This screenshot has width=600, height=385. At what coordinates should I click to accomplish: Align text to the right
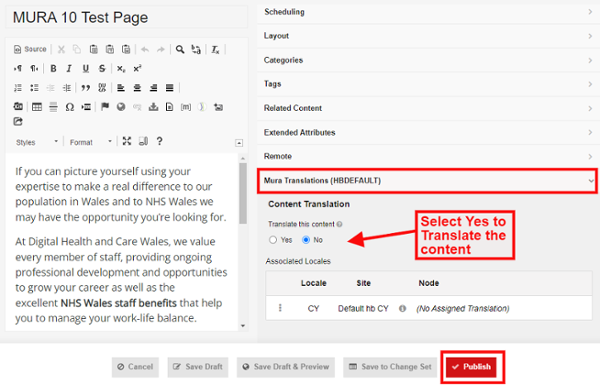tap(153, 88)
